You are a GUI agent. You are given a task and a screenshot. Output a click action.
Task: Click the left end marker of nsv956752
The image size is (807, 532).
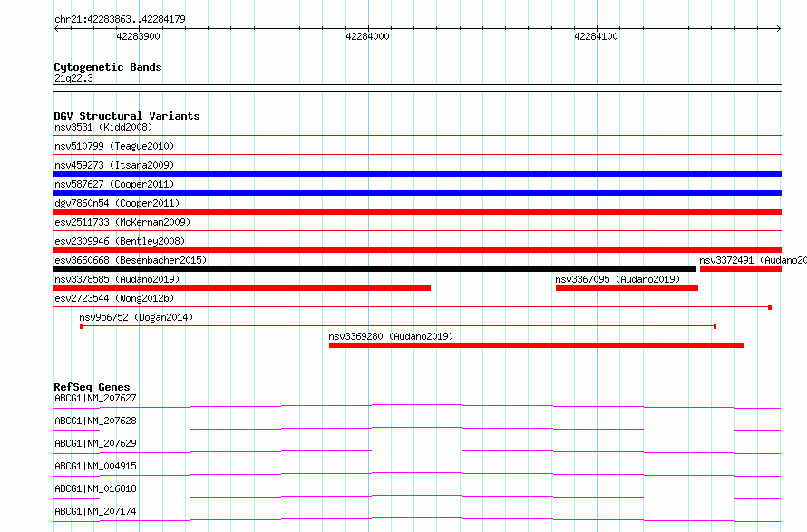pyautogui.click(x=82, y=326)
